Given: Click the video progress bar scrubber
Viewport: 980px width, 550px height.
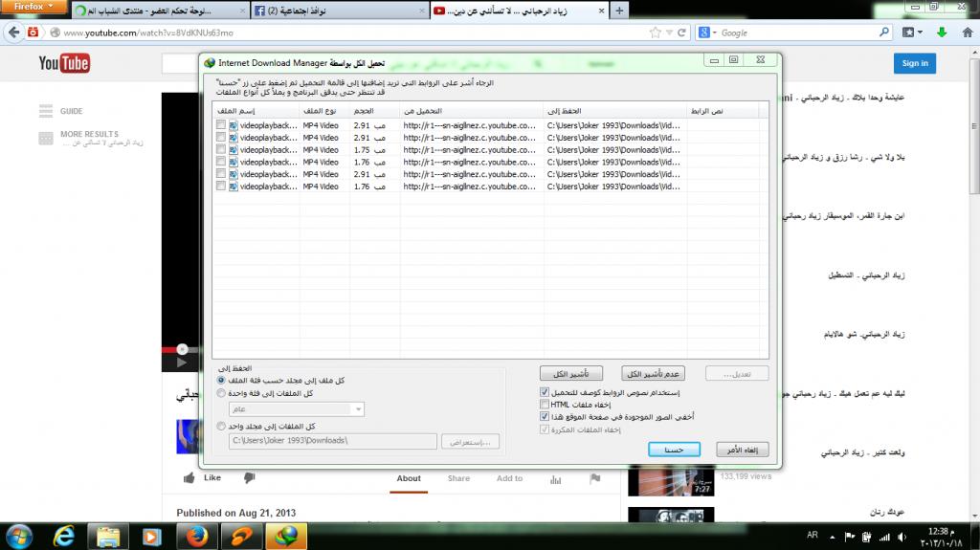Looking at the screenshot, I should 182,349.
